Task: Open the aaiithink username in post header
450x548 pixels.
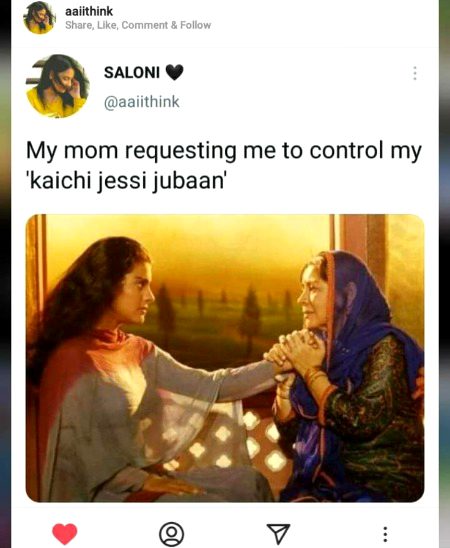Action: 89,11
